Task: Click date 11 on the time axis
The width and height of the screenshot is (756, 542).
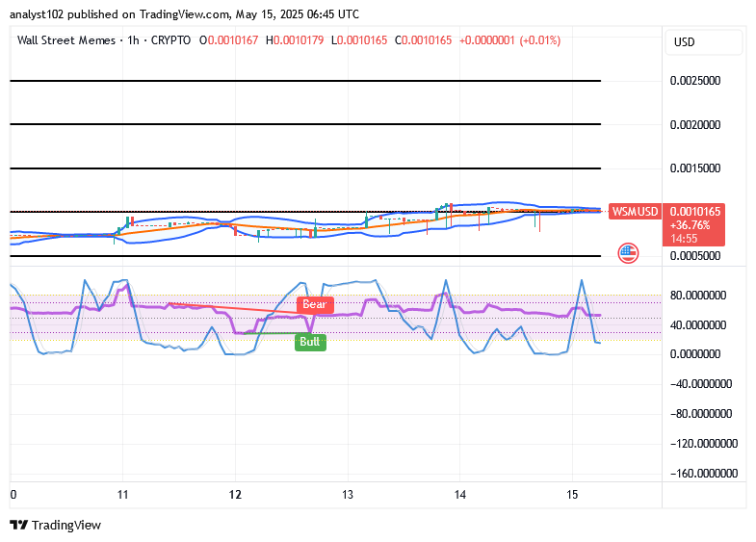Action: [122, 495]
